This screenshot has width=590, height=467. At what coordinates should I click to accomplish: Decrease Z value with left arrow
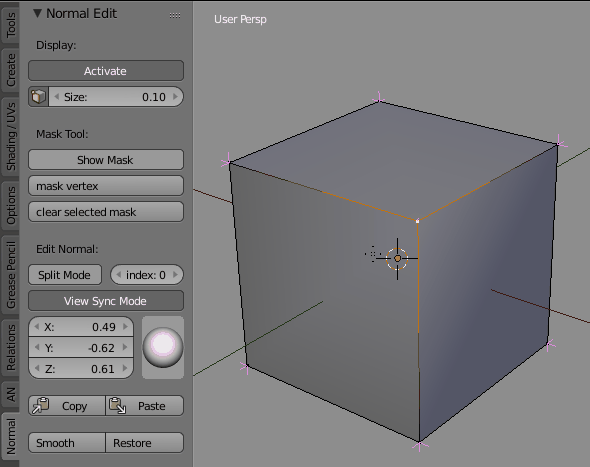(36, 368)
